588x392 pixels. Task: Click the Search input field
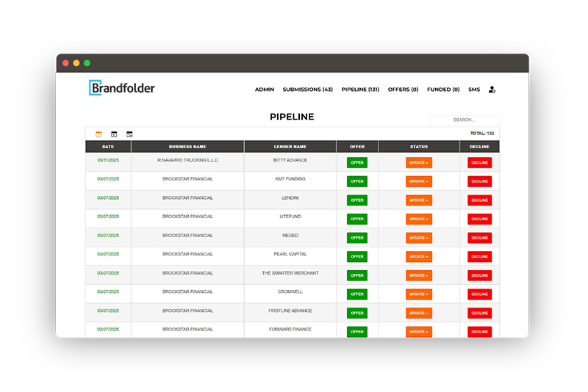tap(465, 120)
